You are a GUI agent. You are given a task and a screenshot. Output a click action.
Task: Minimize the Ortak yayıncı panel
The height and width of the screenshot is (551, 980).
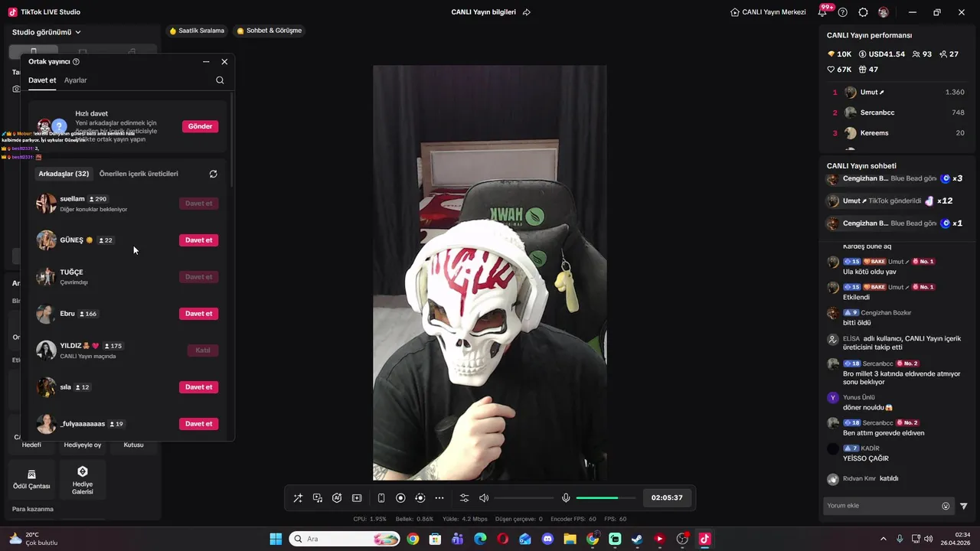[206, 61]
